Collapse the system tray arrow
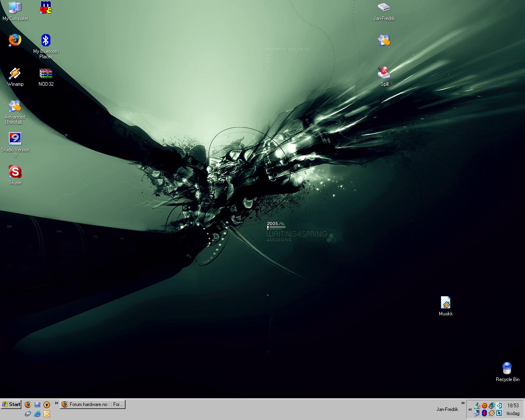This screenshot has height=420, width=525. coord(470,409)
